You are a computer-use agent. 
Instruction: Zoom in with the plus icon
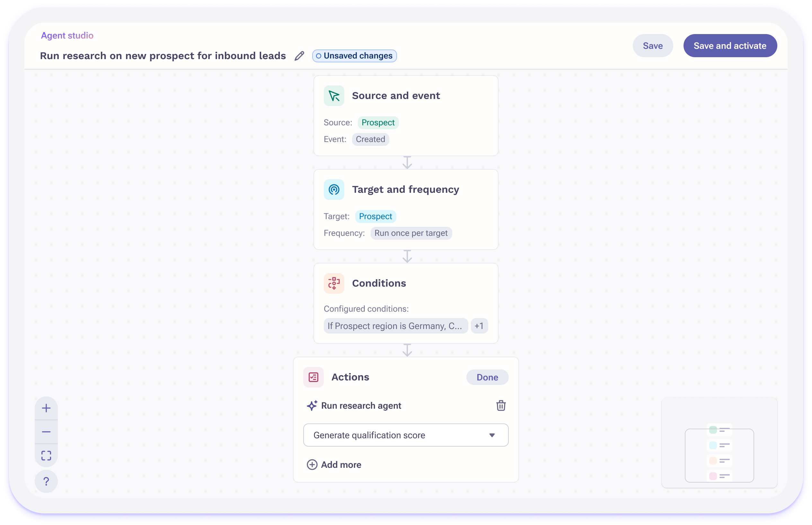pos(46,408)
